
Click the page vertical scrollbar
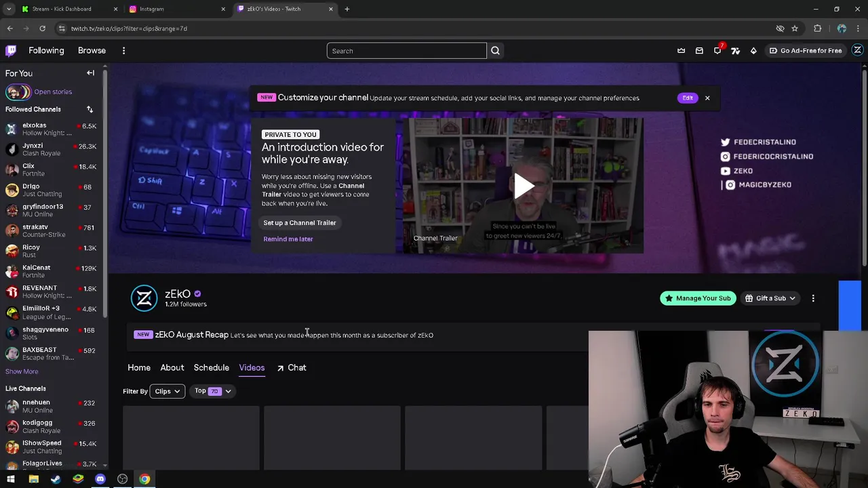(864, 169)
